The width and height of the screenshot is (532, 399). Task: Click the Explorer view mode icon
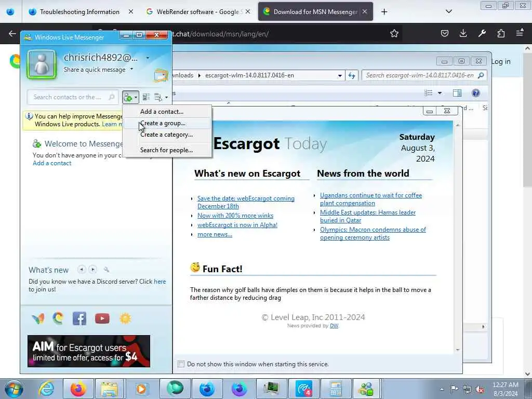(x=429, y=93)
